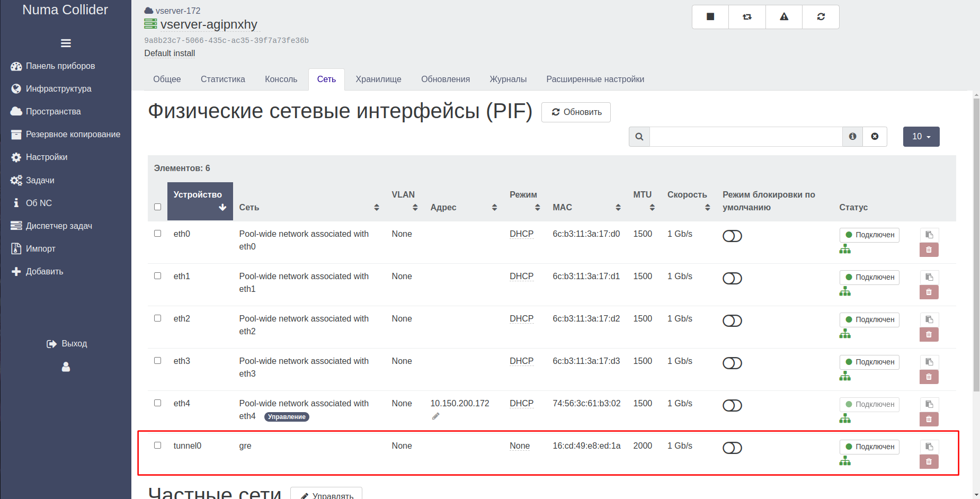
Task: Copy the eth1 row ID
Action: [929, 277]
